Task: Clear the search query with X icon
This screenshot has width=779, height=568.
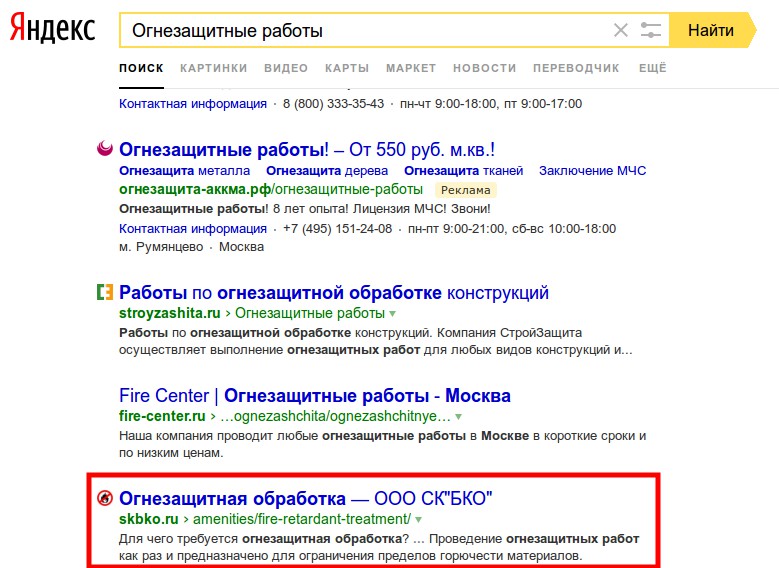Action: click(x=621, y=30)
